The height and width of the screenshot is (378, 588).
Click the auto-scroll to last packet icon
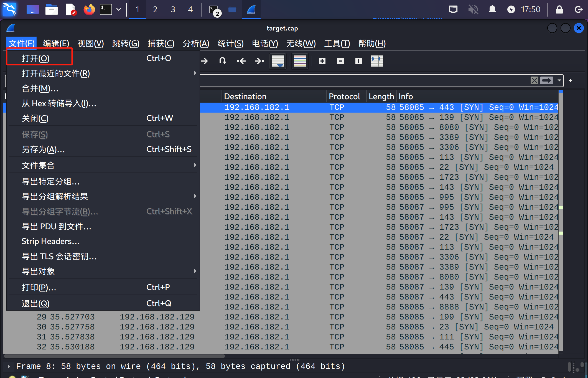tap(278, 61)
